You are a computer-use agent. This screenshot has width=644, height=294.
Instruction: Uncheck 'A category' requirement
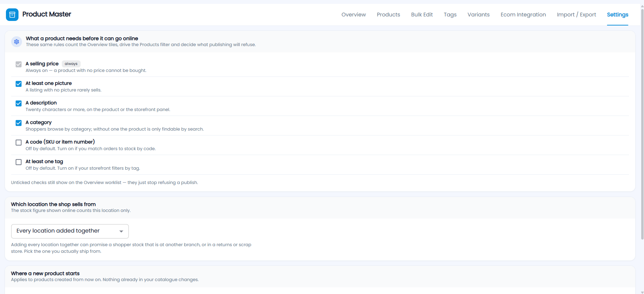(18, 123)
